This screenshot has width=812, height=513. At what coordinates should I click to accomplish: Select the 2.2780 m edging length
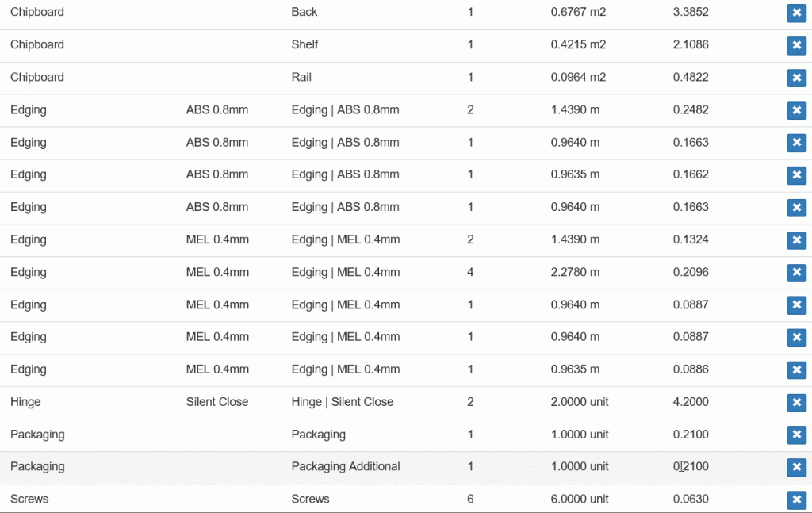click(575, 272)
